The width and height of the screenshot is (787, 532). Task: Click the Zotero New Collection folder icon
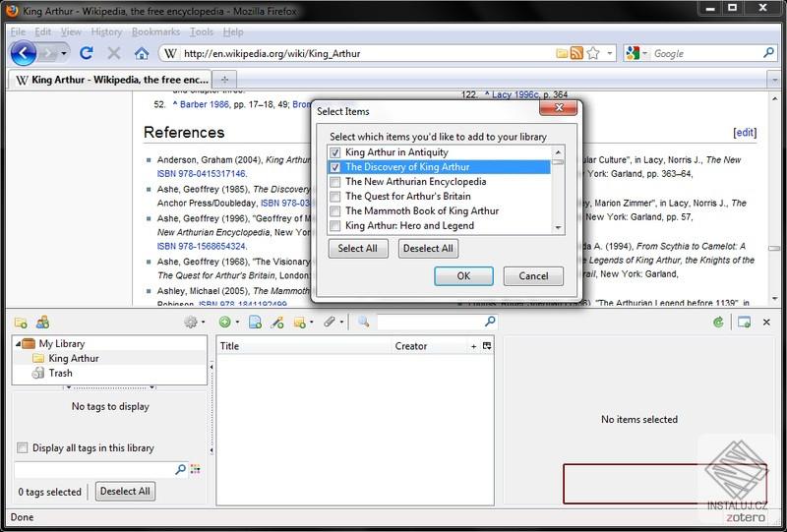[x=21, y=323]
